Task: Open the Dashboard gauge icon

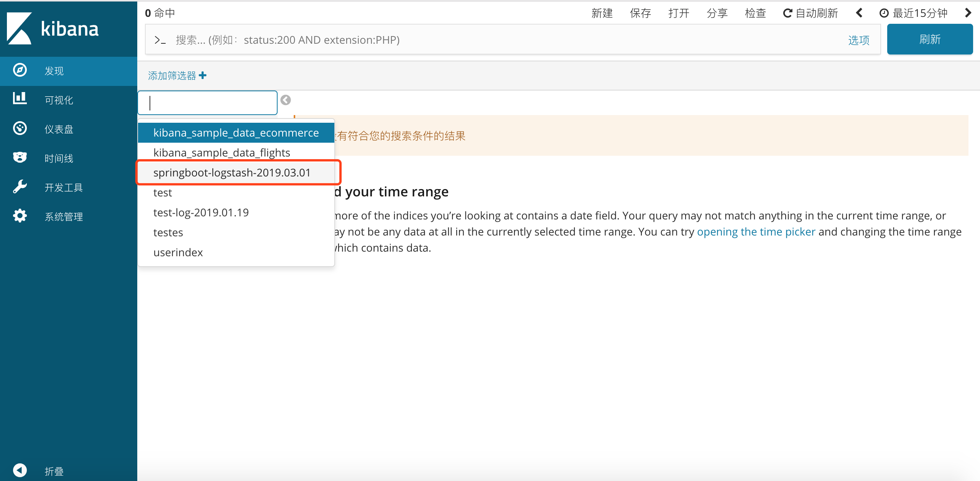Action: pos(20,128)
